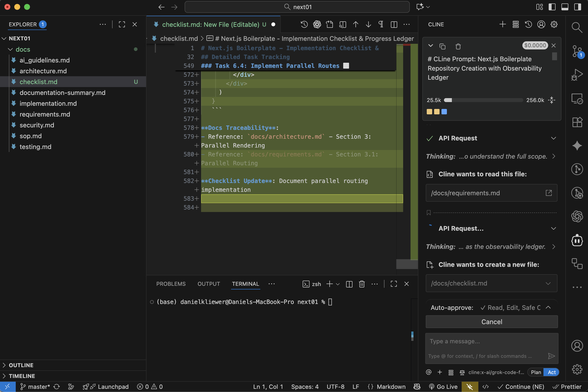The image size is (588, 392).
Task: Open Extensions view in activity bar
Action: [577, 122]
